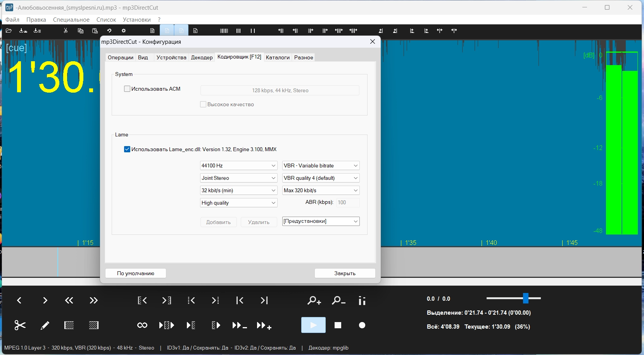Image resolution: width=644 pixels, height=355 pixels.
Task: Click the open file folder toolbar icon
Action: click(x=9, y=31)
